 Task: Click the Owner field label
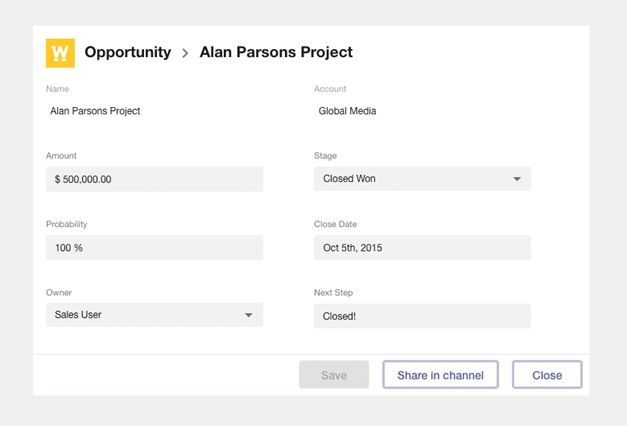pyautogui.click(x=59, y=292)
